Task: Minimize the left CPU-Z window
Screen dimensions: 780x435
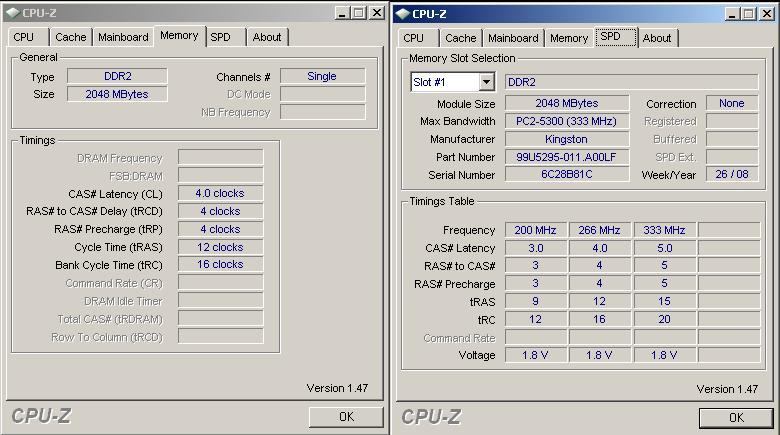Action: pyautogui.click(x=341, y=13)
